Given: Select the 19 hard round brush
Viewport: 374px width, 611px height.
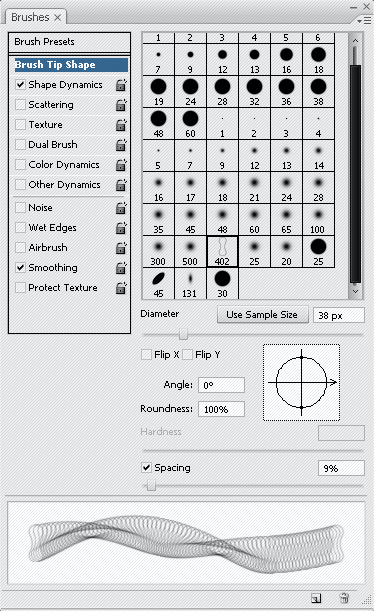Looking at the screenshot, I should click(159, 92).
